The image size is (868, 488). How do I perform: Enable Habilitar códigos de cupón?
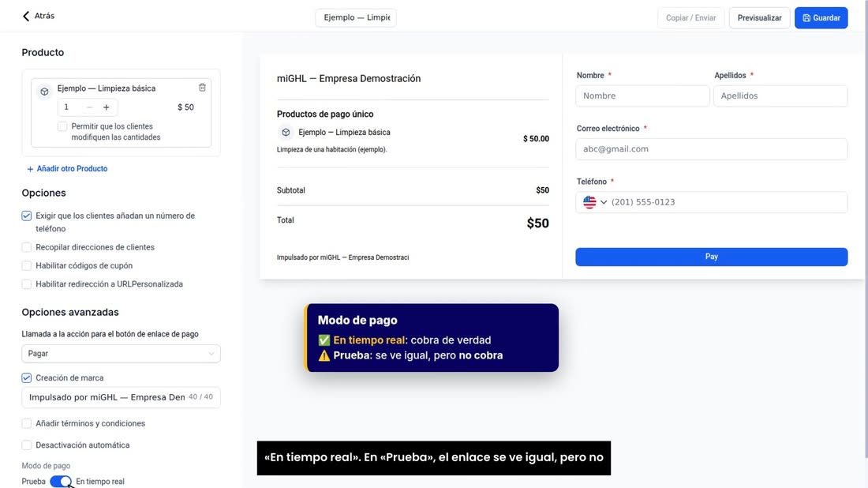point(27,266)
